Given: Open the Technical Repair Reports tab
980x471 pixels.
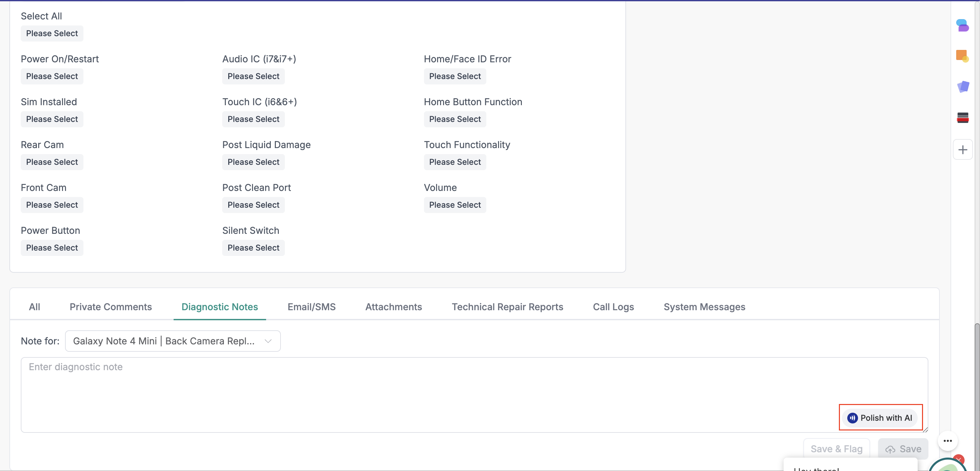Looking at the screenshot, I should [507, 307].
